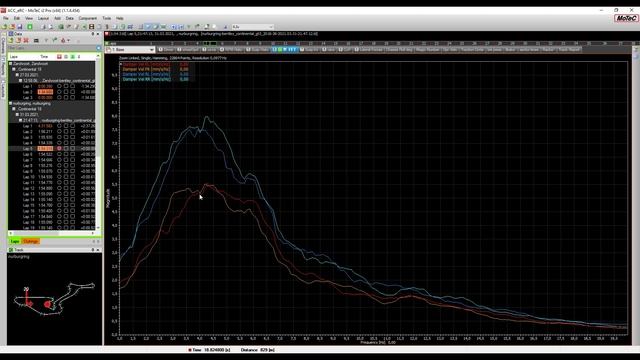Open the Edit menu
Screen dimensions: 640x360
click(17, 18)
